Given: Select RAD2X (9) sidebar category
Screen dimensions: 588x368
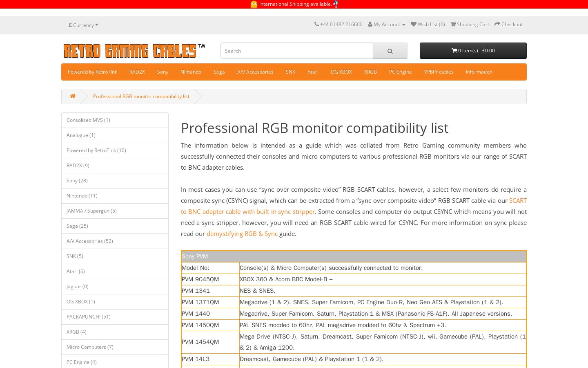Looking at the screenshot, I should tap(115, 166).
